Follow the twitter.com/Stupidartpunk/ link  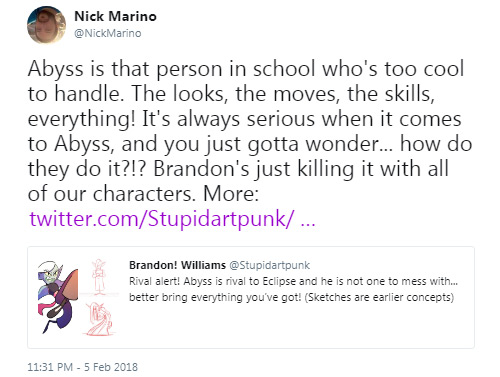coord(162,219)
